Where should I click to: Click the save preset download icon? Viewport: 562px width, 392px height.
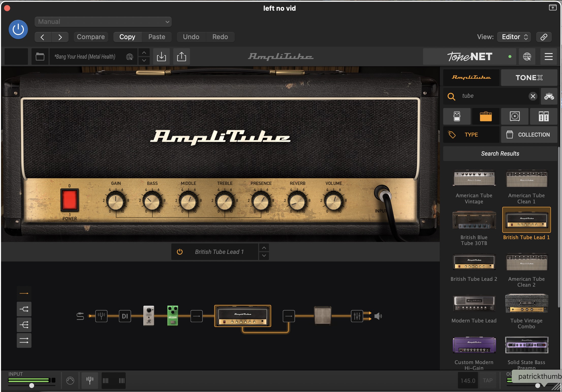[x=161, y=56]
